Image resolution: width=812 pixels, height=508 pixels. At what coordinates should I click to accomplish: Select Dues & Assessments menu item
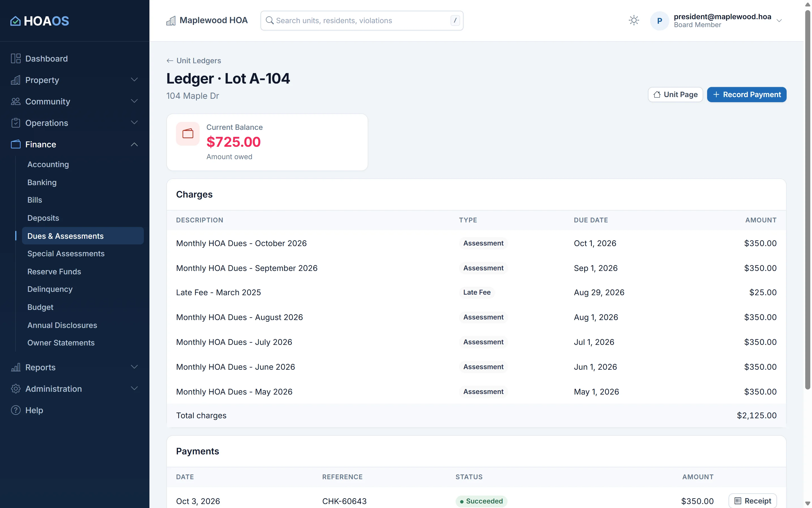pos(83,236)
